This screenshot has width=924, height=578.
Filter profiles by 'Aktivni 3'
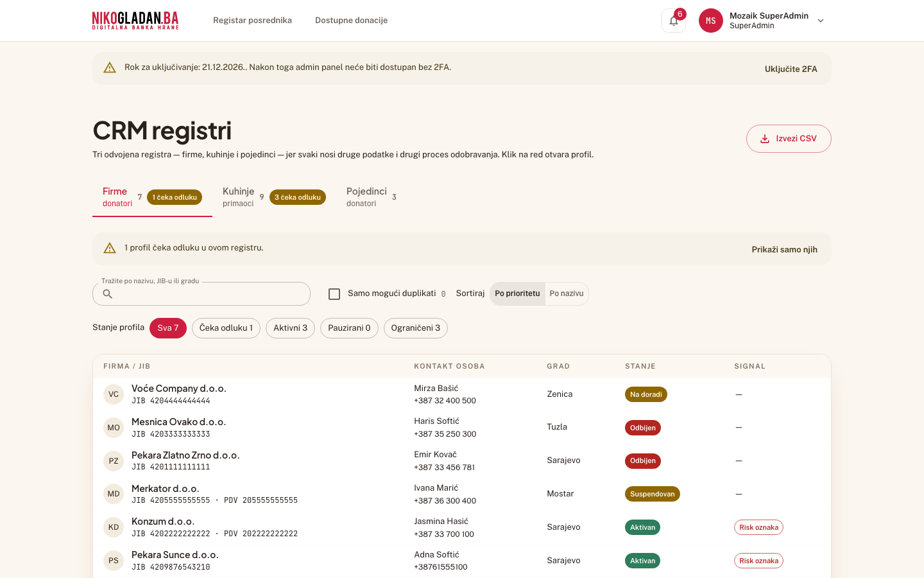tap(290, 328)
